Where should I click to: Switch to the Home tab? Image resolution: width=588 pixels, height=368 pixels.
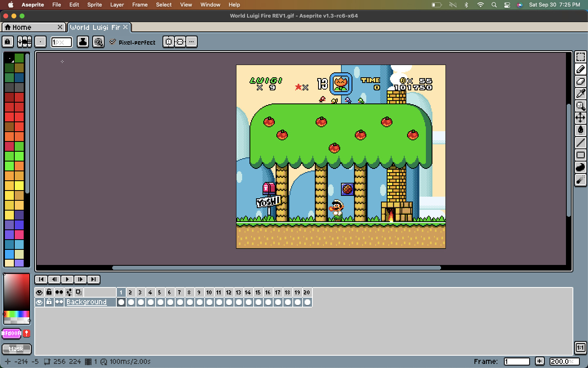[33, 27]
